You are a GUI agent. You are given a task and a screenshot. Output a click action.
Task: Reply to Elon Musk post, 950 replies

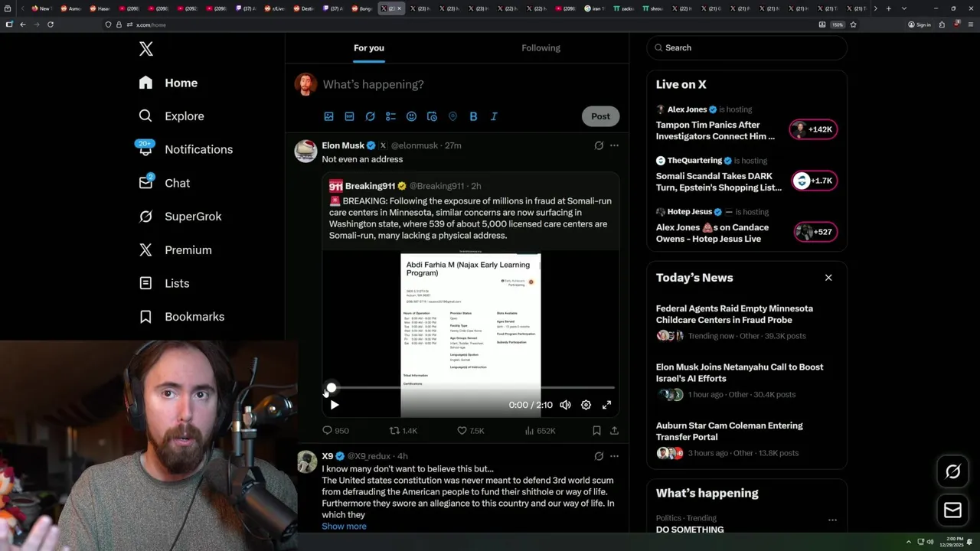click(335, 431)
